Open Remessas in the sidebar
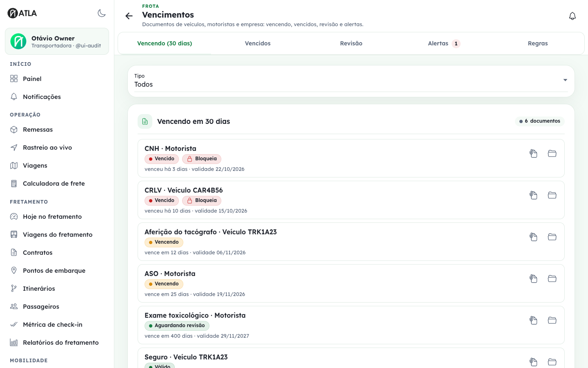This screenshot has height=368, width=588. [x=57, y=130]
